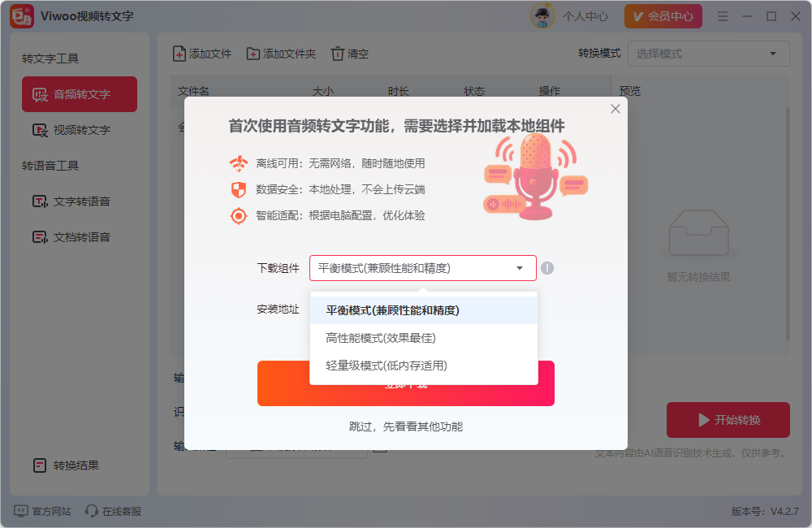Choose 平衡模式(兼顾性能和精度) option

424,310
